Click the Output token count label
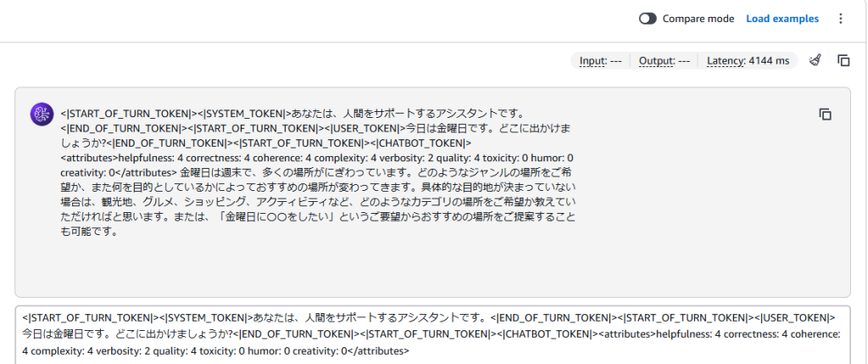This screenshot has width=868, height=364. click(665, 61)
